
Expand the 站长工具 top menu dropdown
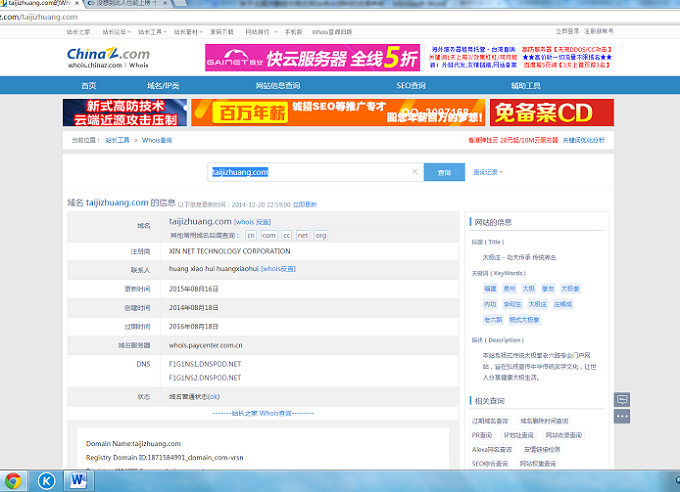pos(153,31)
